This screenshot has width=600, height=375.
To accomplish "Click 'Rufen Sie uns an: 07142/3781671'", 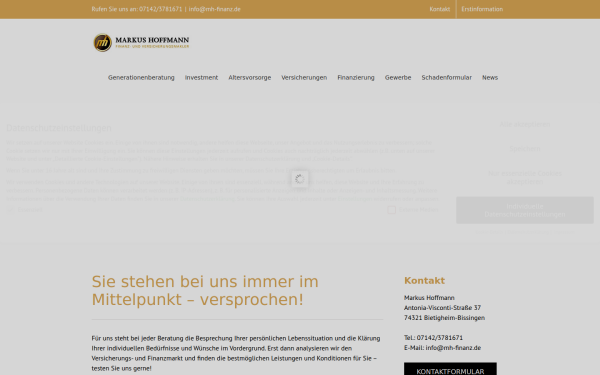I will pos(137,9).
